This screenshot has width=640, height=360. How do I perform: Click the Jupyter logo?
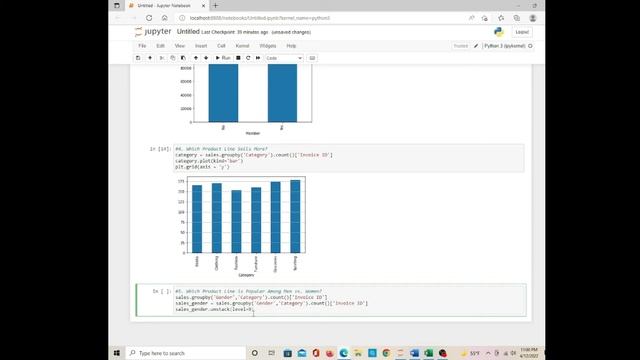(x=153, y=32)
